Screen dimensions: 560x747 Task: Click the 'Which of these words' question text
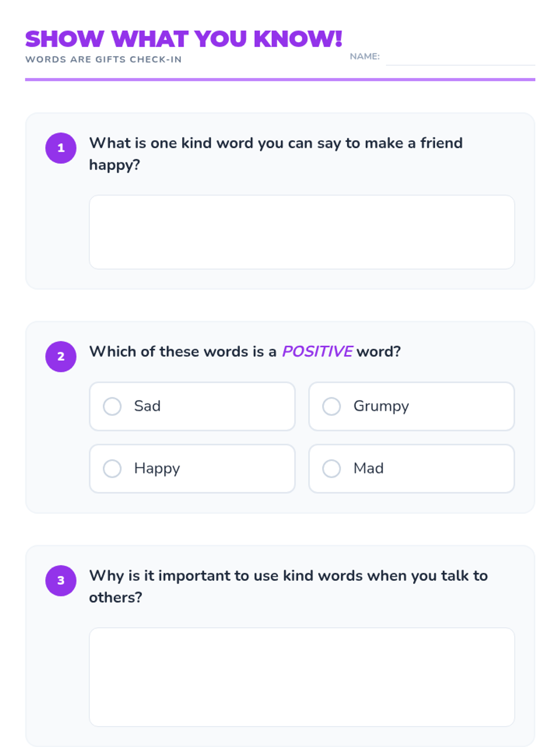click(183, 352)
